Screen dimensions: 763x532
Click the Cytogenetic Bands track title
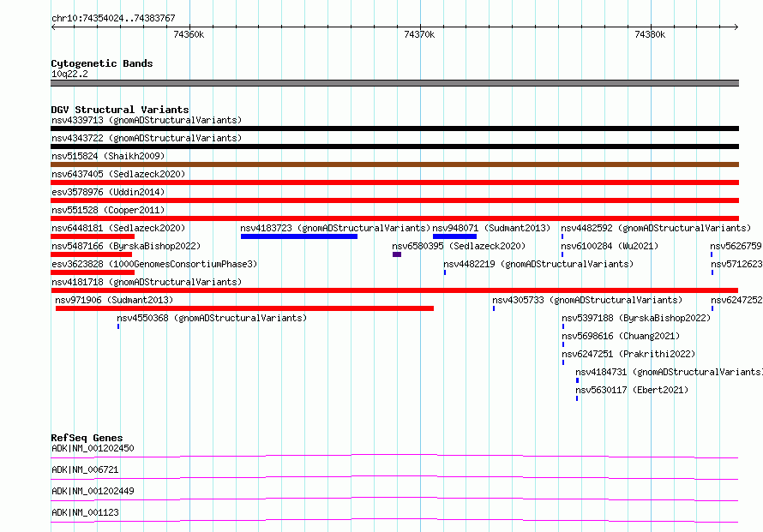tap(102, 63)
